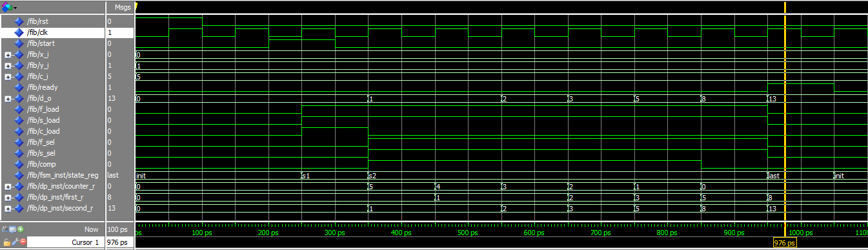Select the /fib/c_i signal name
This screenshot has width=868, height=250.
(38, 76)
